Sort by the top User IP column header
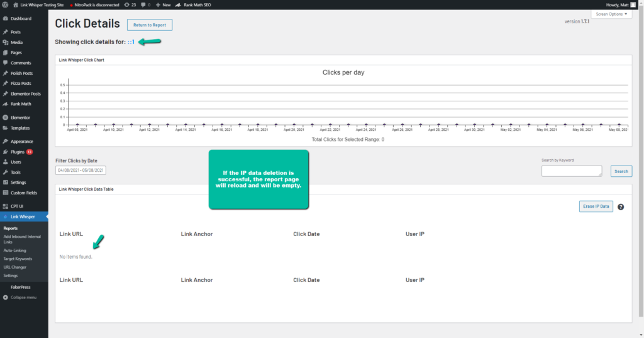This screenshot has height=338, width=644. [415, 234]
